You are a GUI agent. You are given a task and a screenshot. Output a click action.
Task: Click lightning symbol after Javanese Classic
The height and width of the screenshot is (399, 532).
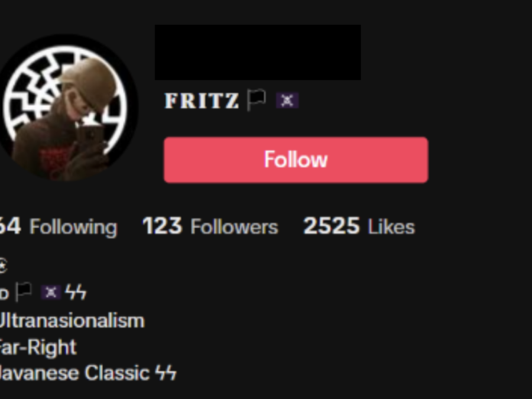(x=166, y=373)
